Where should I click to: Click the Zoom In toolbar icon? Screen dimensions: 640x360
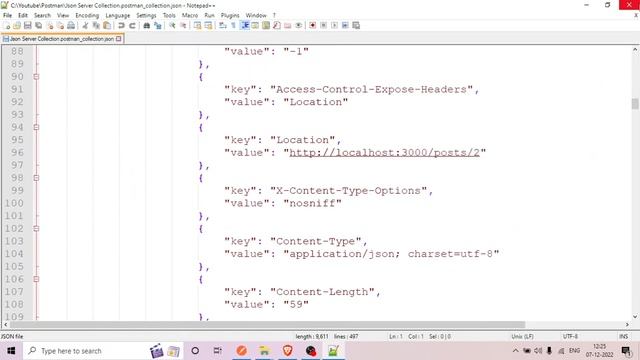click(172, 25)
